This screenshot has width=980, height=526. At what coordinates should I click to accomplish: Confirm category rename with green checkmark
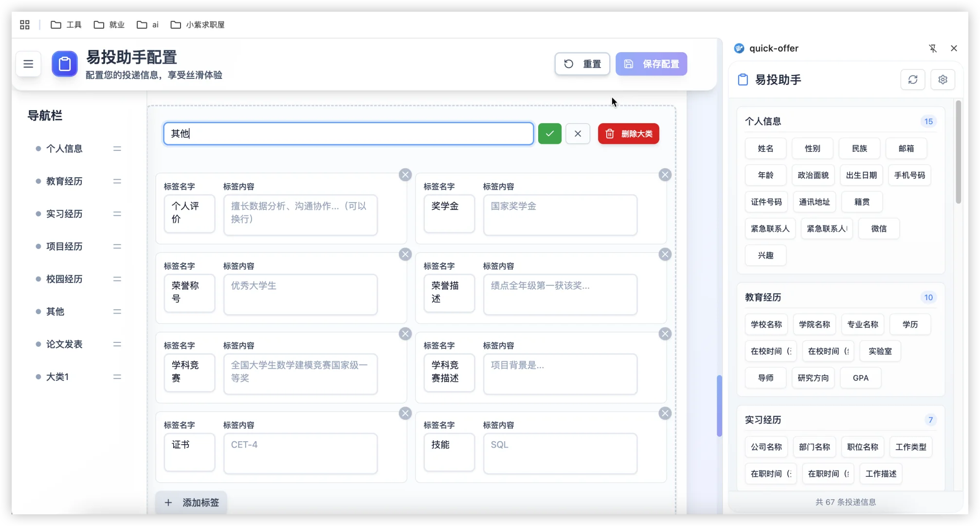click(550, 133)
